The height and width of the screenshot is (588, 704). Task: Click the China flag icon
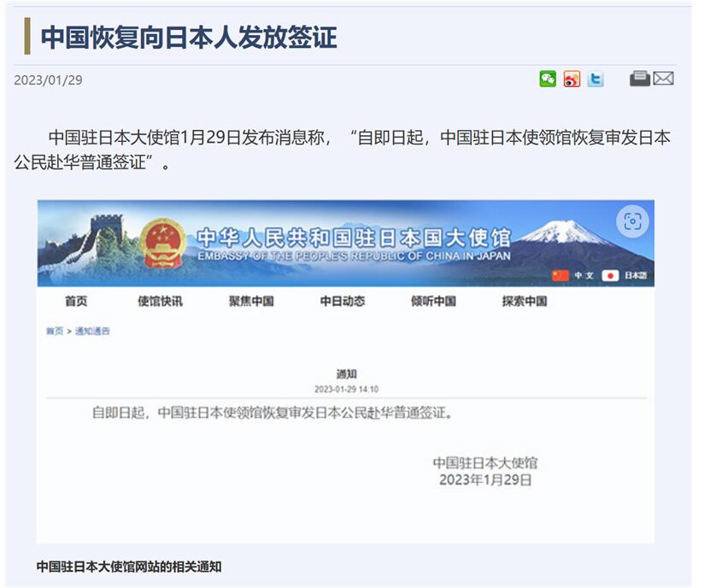560,275
